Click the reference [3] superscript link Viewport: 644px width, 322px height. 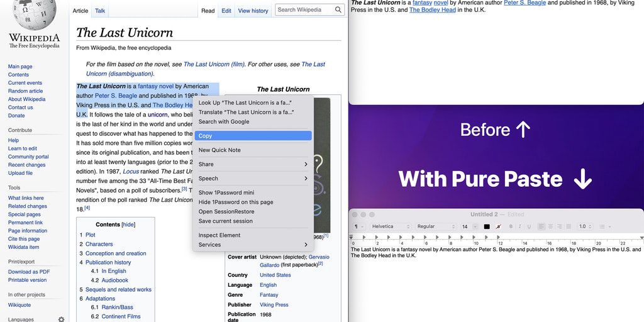pos(184,189)
